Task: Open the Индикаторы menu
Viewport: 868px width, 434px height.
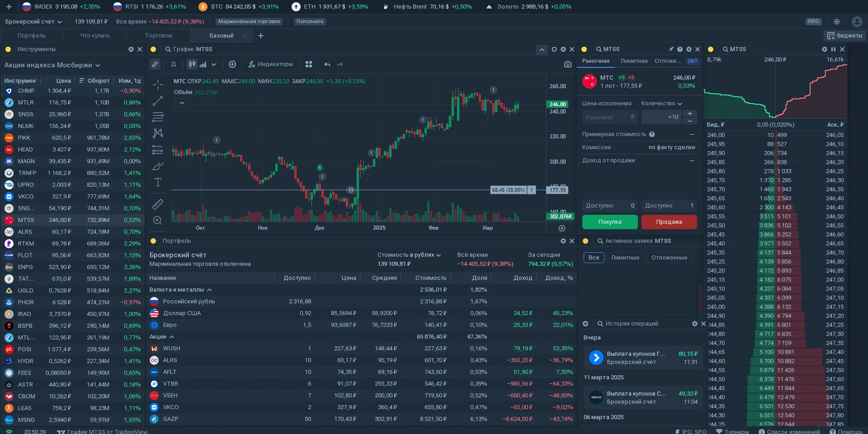Action: [271, 65]
